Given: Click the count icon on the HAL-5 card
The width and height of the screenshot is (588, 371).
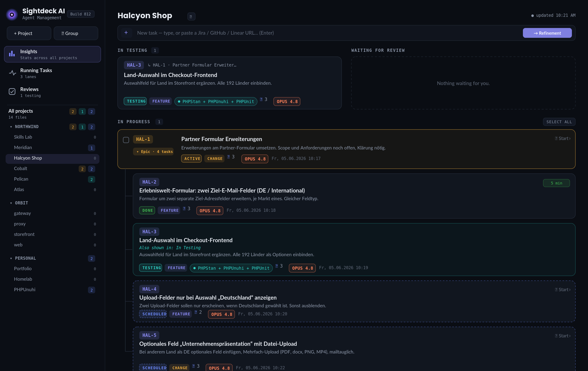Looking at the screenshot, I should 193,366.
